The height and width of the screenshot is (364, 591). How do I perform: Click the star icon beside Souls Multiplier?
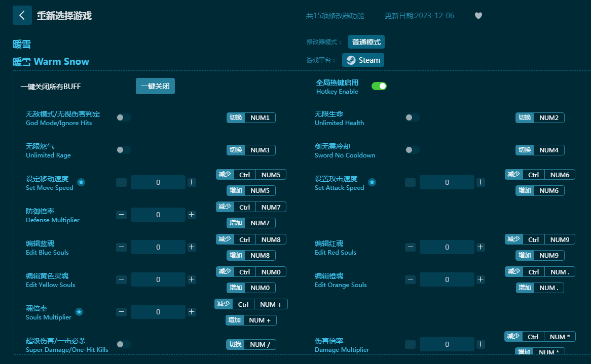79,312
